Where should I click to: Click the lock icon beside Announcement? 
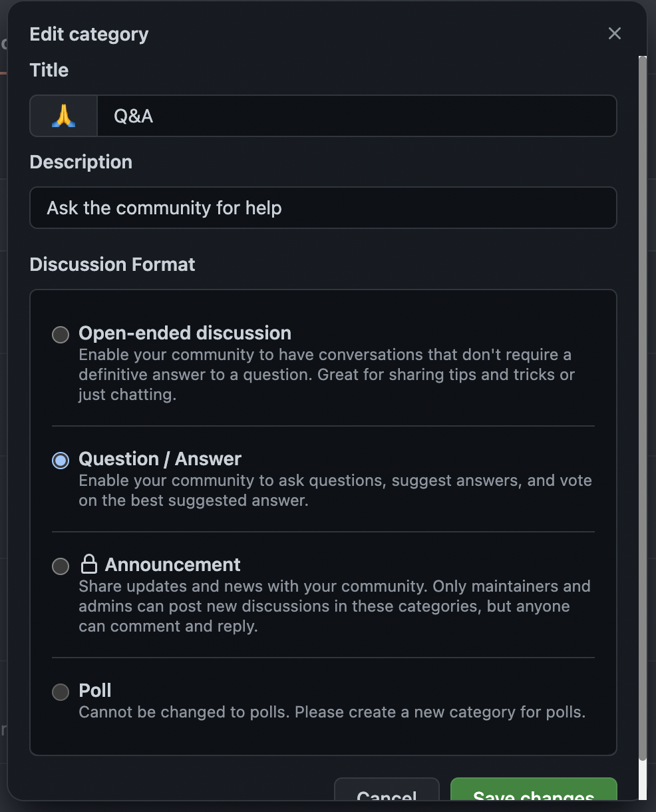pyautogui.click(x=89, y=564)
